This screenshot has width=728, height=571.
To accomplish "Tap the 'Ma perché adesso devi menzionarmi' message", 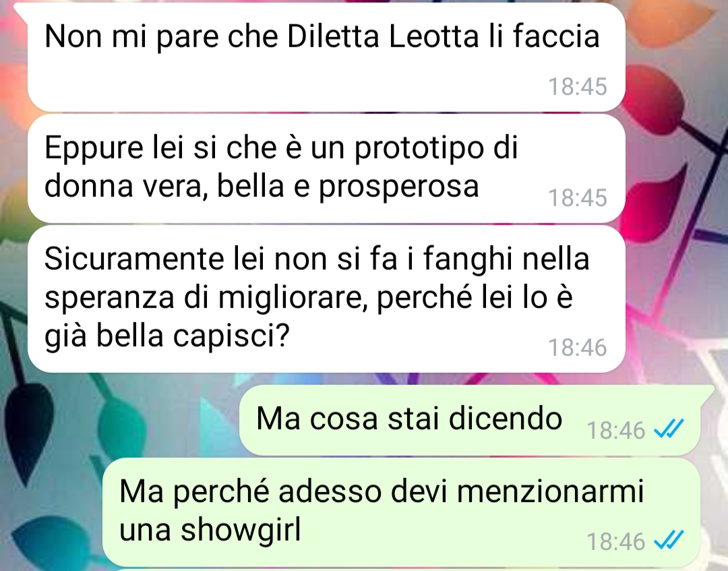I will (401, 512).
